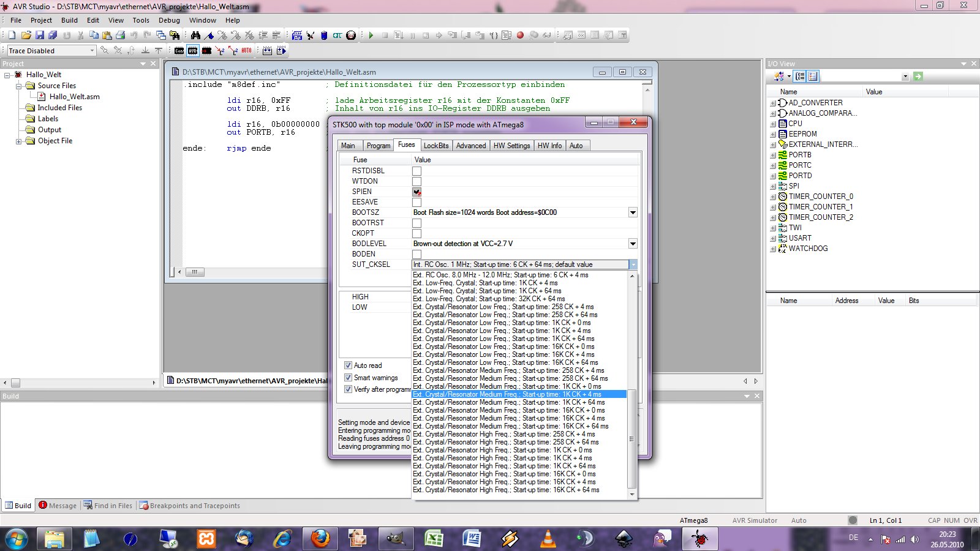Switch to Breakpoints and Tracepoints tab

[189, 506]
